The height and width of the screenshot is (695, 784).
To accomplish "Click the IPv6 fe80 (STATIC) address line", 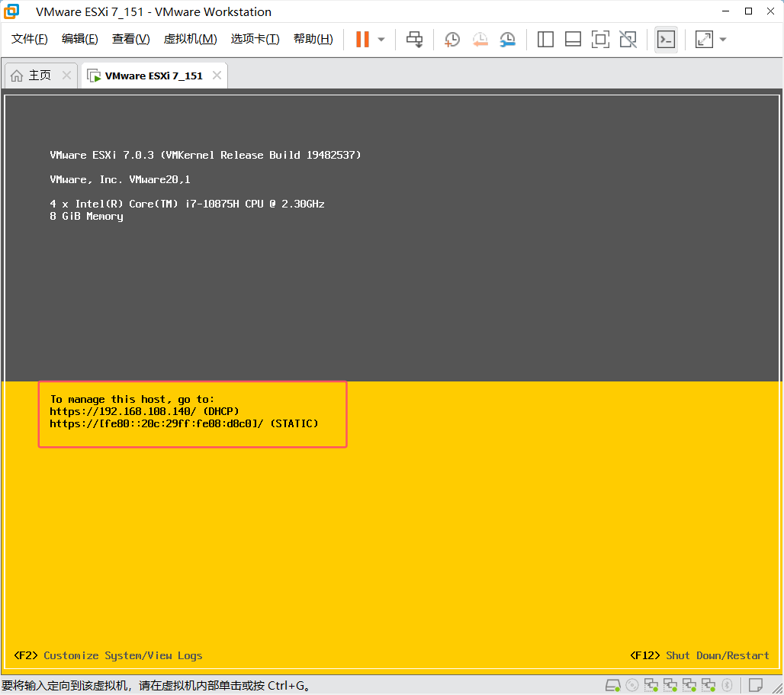I will click(184, 423).
